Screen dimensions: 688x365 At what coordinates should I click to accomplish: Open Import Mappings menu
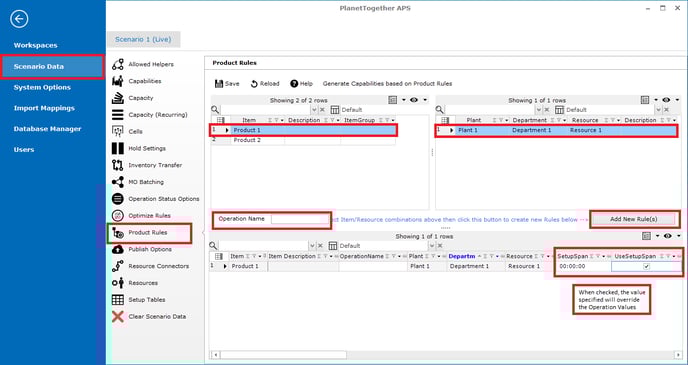(x=44, y=108)
